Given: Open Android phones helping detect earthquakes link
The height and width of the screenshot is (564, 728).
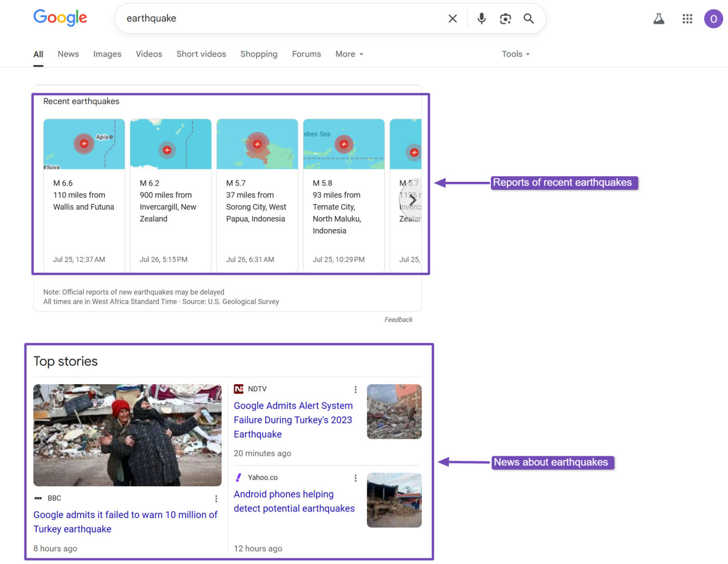Looking at the screenshot, I should click(294, 502).
